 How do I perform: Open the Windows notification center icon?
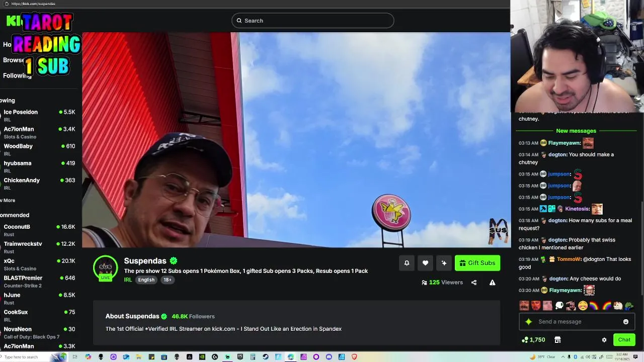(635, 357)
